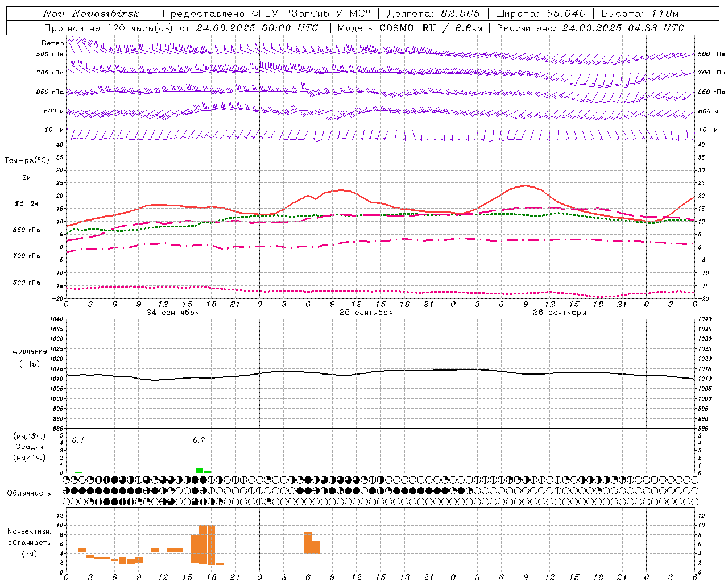Image resolution: width=728 pixels, height=582 pixels.
Task: Click the Модель COSMO-RU / 6.6км label
Action: pos(410,28)
